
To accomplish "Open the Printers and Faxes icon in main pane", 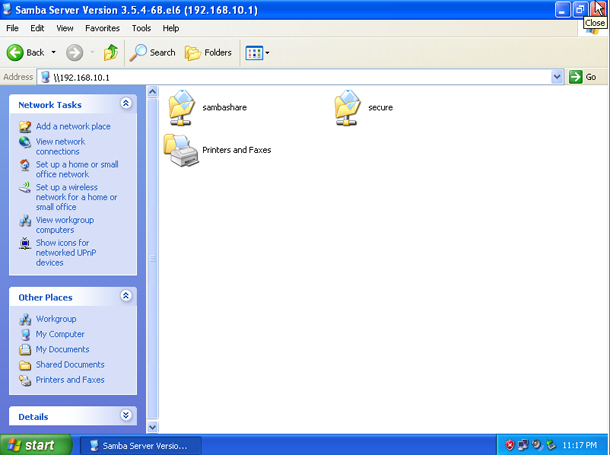I will pos(180,150).
